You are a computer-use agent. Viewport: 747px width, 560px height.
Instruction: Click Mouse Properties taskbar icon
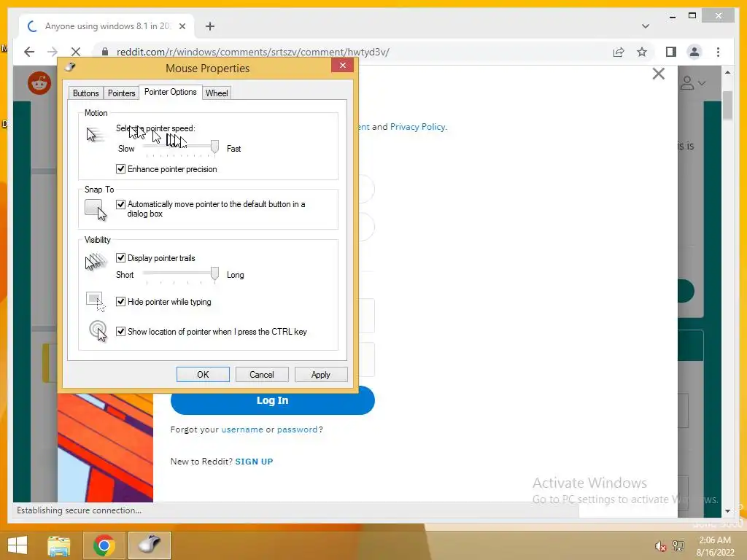(150, 545)
